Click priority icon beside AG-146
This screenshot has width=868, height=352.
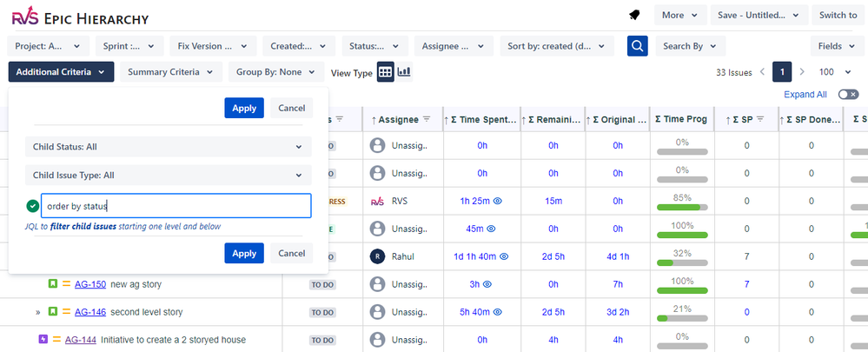click(66, 312)
